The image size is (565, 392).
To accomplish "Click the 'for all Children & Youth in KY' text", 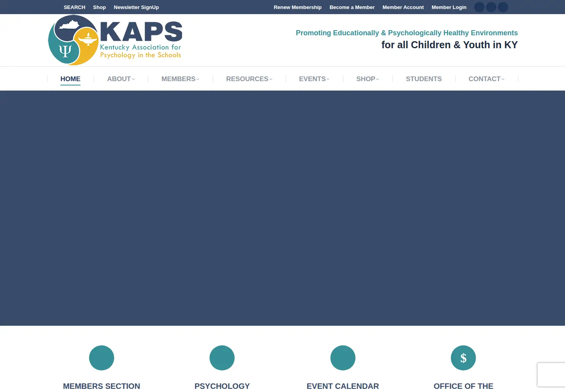I will (x=450, y=45).
